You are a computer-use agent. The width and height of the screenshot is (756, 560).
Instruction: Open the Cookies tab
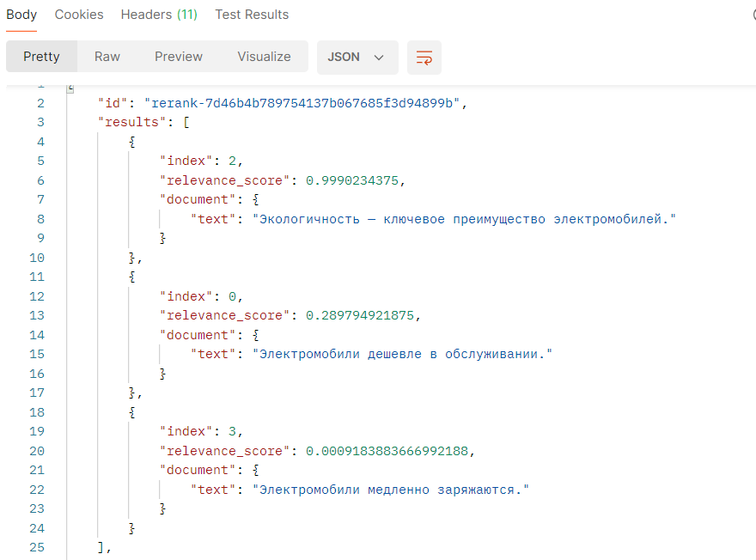(x=79, y=15)
